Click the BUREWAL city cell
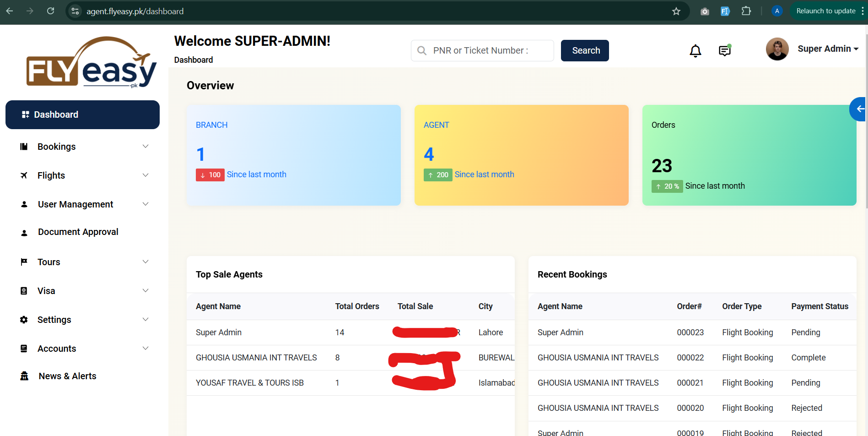The image size is (868, 436). click(496, 358)
